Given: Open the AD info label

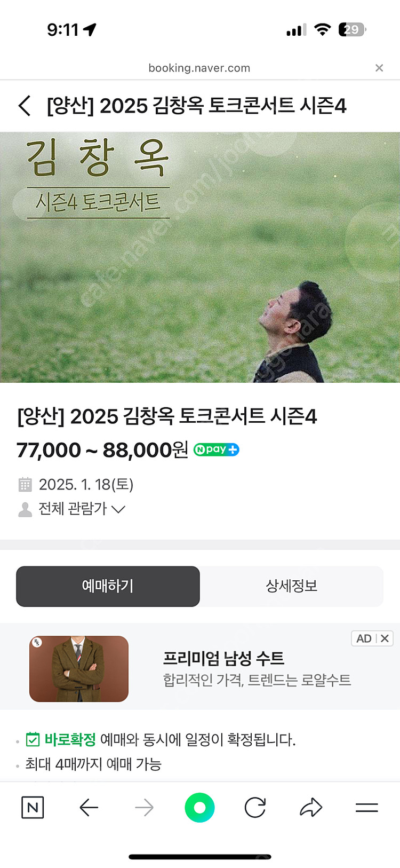Looking at the screenshot, I should pos(364,638).
